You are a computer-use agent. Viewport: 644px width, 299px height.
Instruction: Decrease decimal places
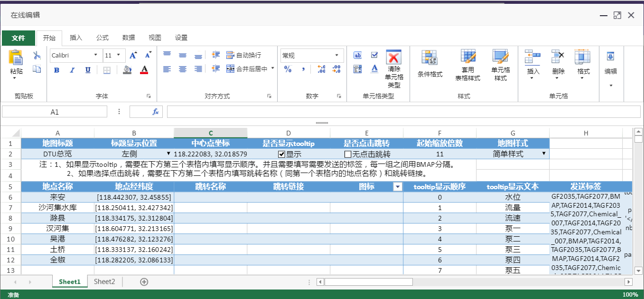pos(336,69)
